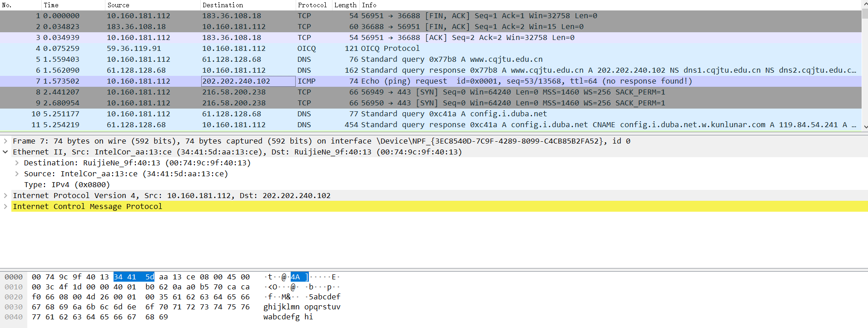Click length 454 in packet 11
Image resolution: width=868 pixels, height=328 pixels.
point(352,124)
